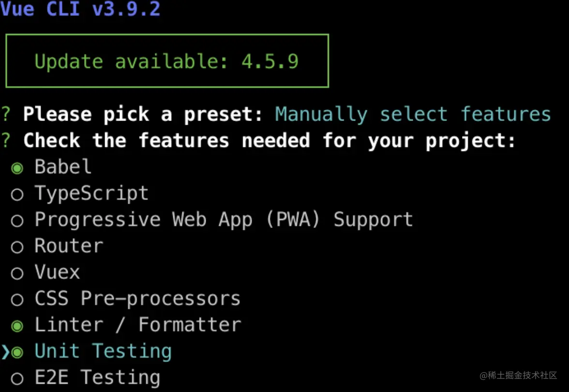
Task: Select the TypeScript option label
Action: [91, 194]
